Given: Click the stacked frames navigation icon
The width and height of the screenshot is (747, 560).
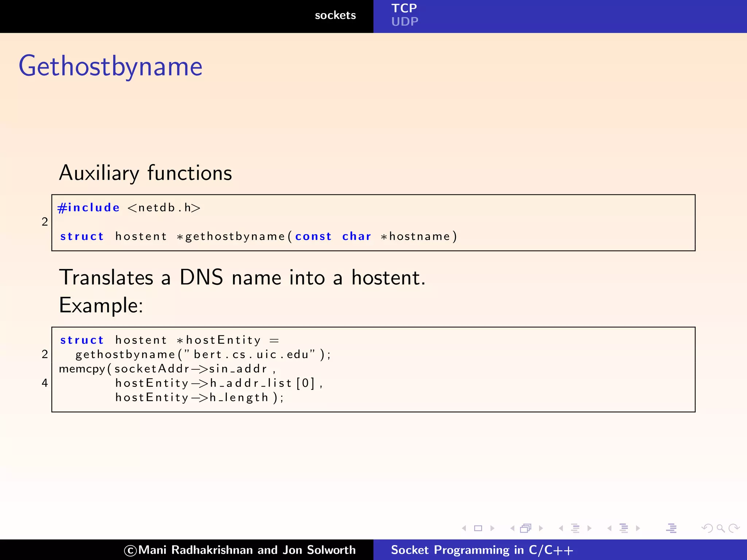Looking at the screenshot, I should click(526, 528).
